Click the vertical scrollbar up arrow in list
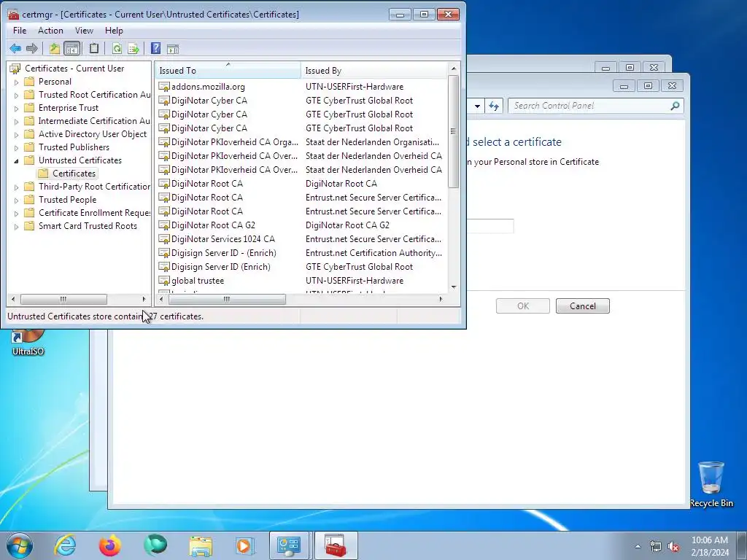The height and width of the screenshot is (560, 747). coord(454,69)
